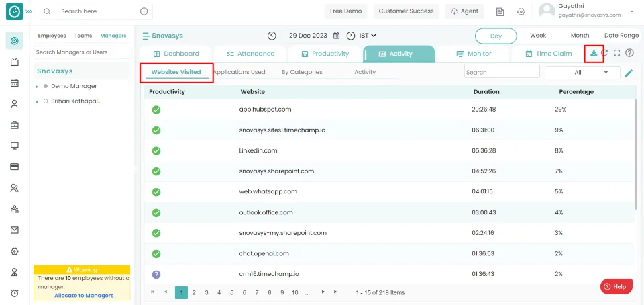Expand Demo Manager tree node
The image size is (644, 305).
(x=36, y=87)
